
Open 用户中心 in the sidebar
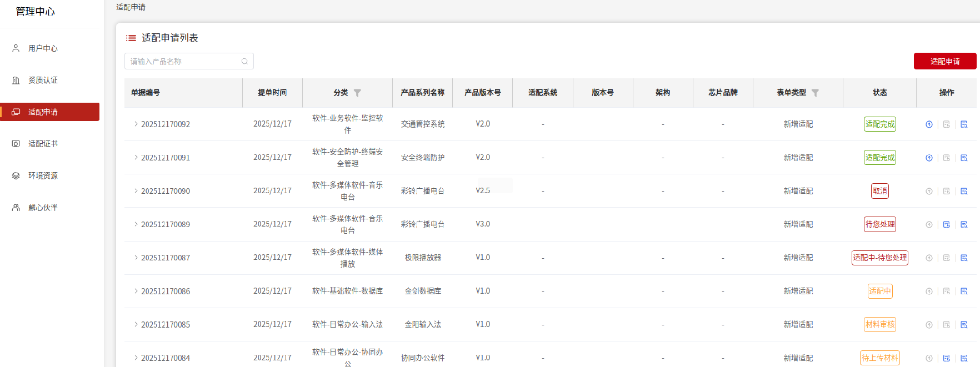point(43,48)
